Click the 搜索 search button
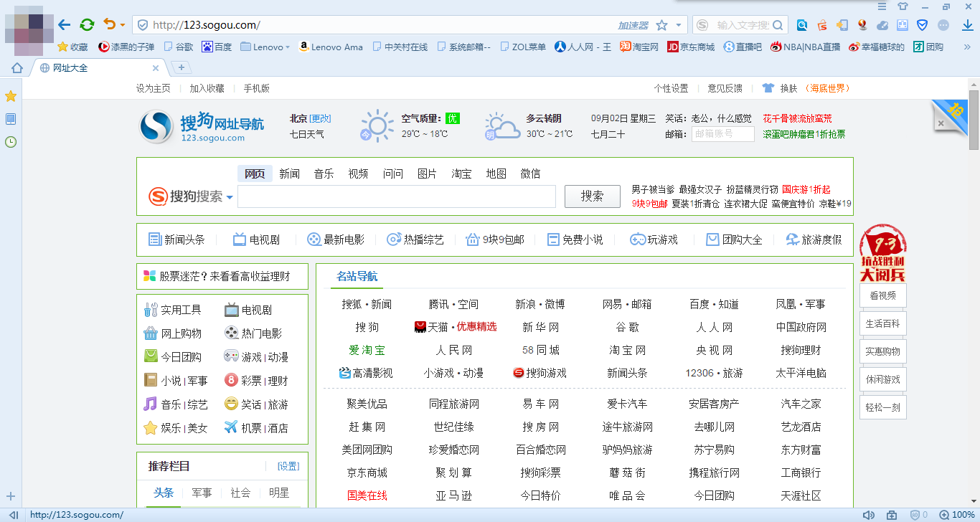Screen dimensions: 980x522 pos(592,196)
